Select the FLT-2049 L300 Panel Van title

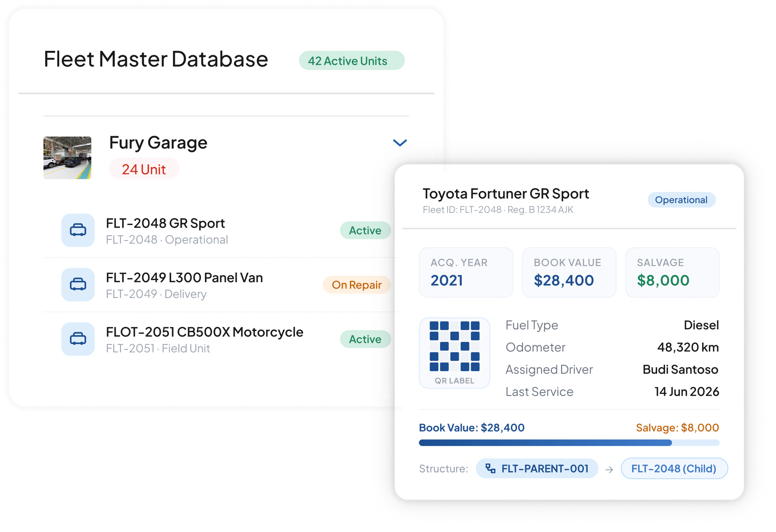(184, 277)
